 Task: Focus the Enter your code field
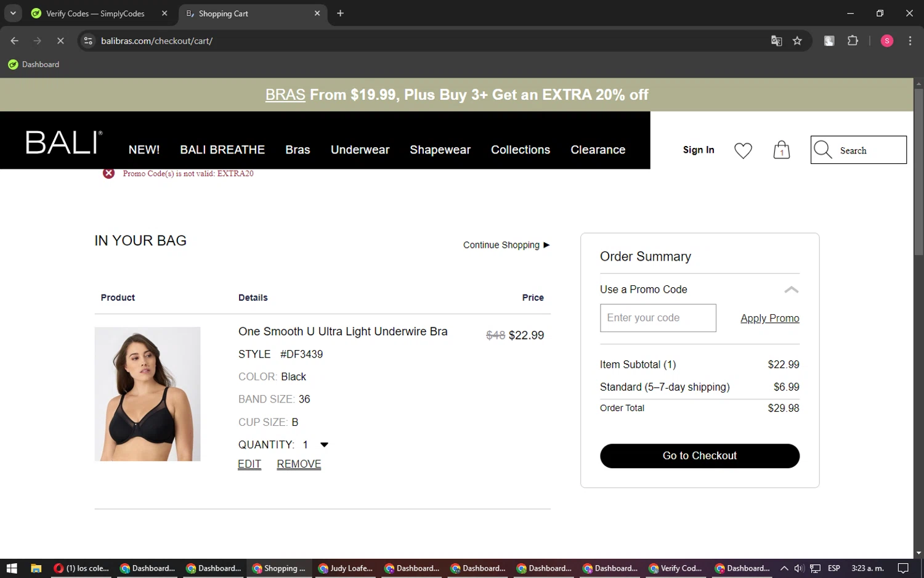click(x=658, y=318)
